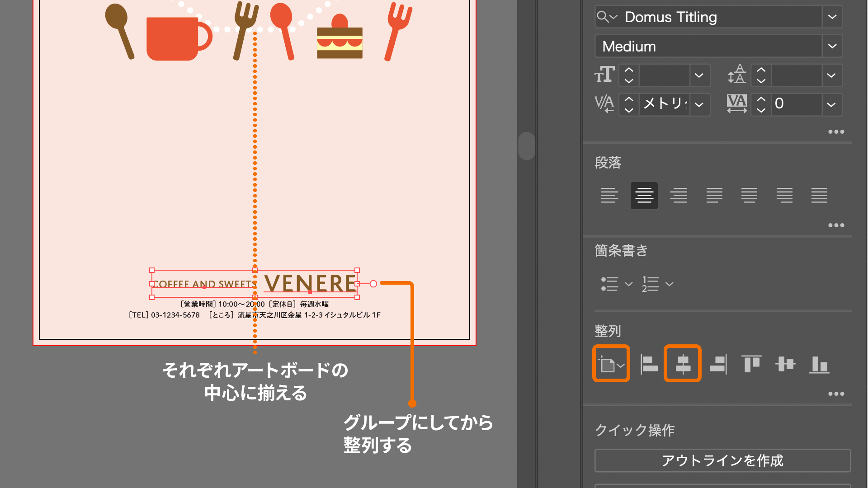Click horizontal align right icon
Viewport: 868px width, 488px height.
click(x=718, y=364)
